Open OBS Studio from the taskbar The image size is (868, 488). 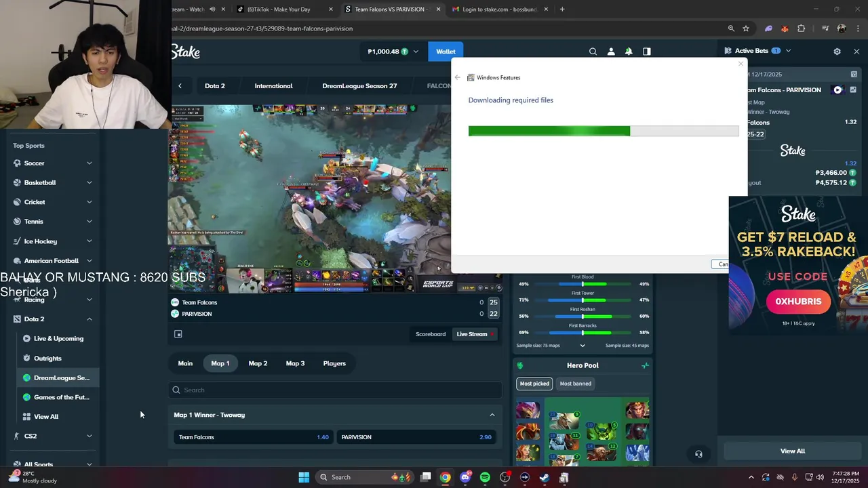(505, 477)
